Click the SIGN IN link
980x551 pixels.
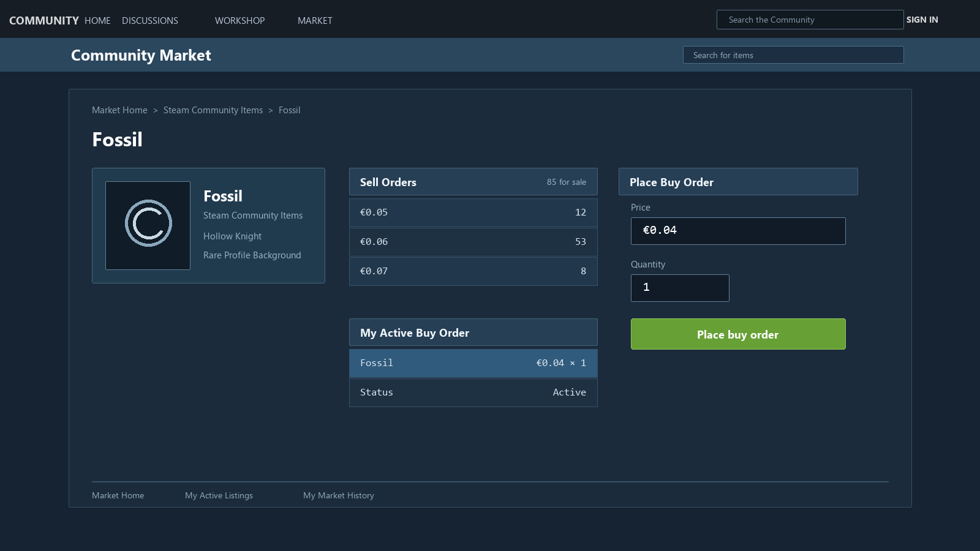(x=922, y=20)
